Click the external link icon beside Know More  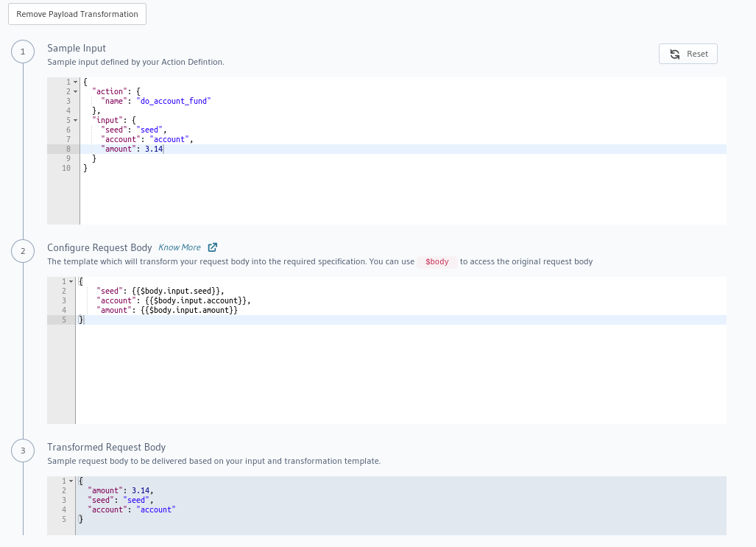[x=212, y=247]
